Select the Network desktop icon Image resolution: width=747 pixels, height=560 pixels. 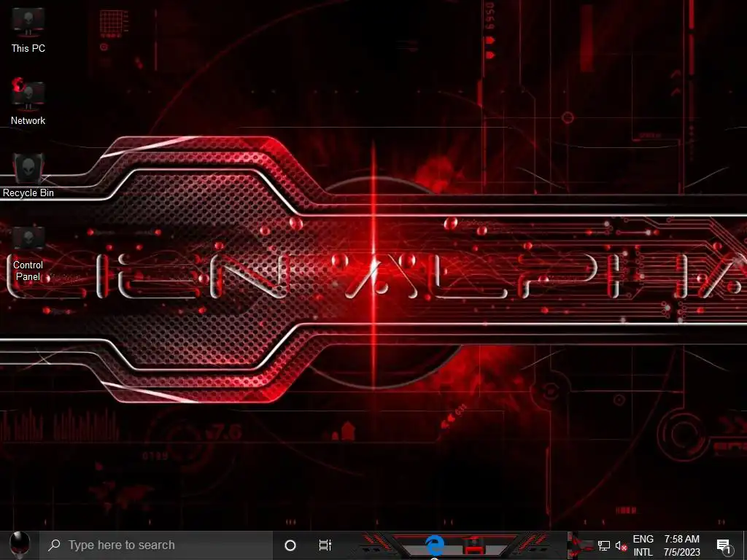(28, 101)
